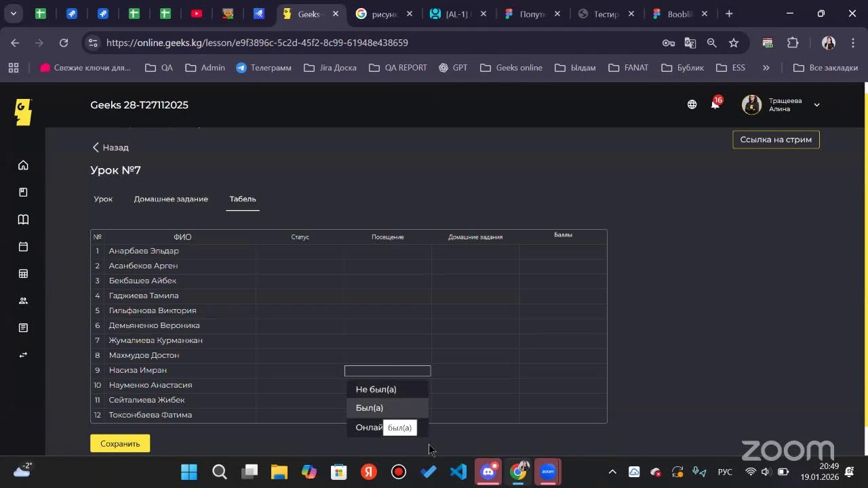Open the Geeks online bookmark folder
The width and height of the screenshot is (868, 488).
point(511,68)
